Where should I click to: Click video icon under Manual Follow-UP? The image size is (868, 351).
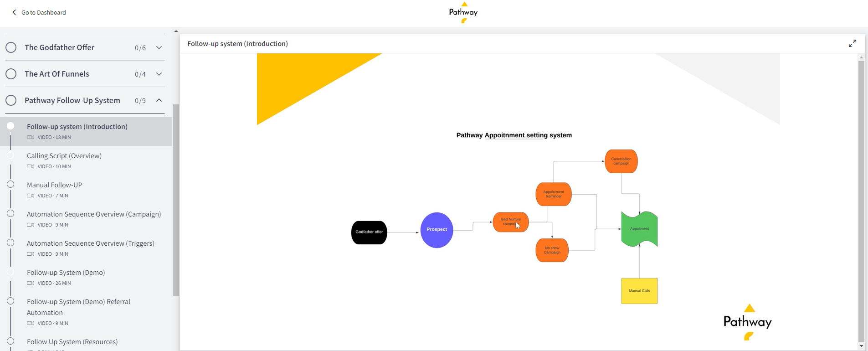click(x=31, y=196)
